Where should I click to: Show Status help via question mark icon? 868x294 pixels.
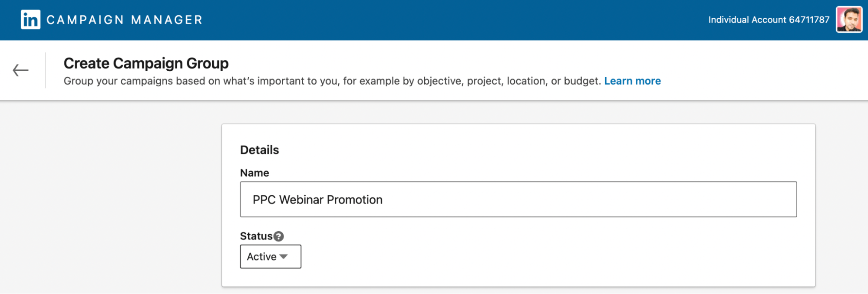click(x=279, y=236)
